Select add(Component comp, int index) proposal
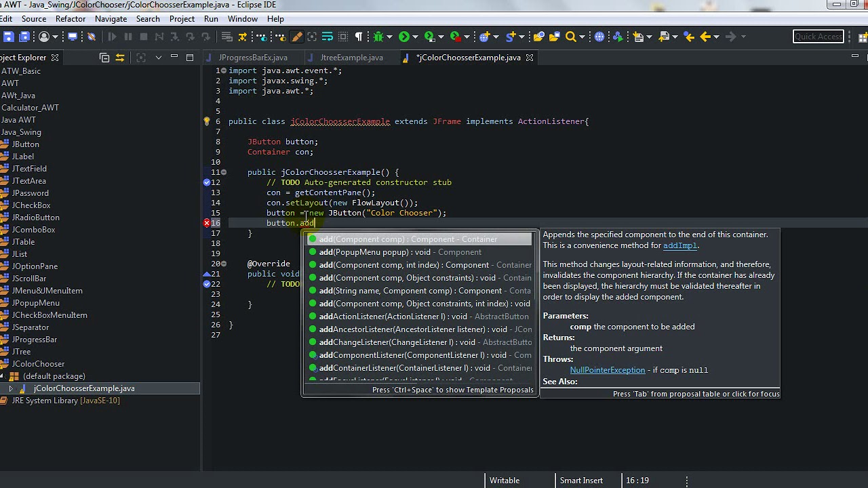This screenshot has height=488, width=868. coord(419,265)
